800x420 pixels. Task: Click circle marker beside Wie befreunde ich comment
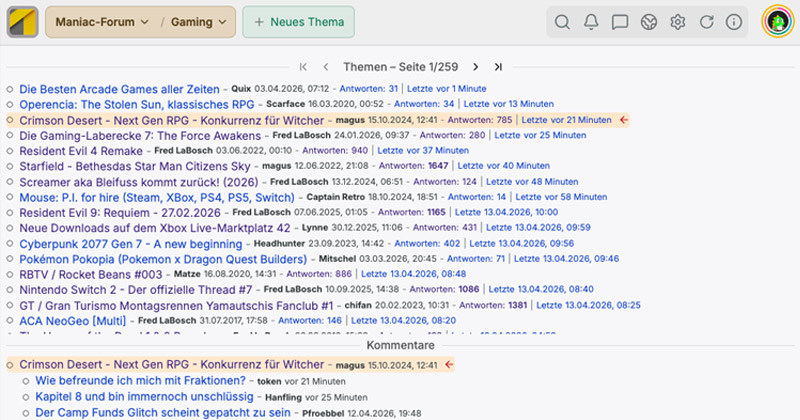pos(26,381)
